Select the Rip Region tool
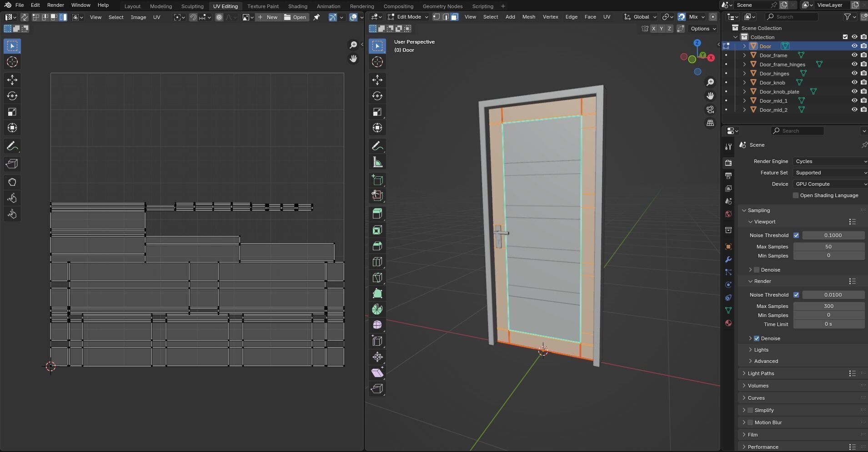 [x=377, y=389]
